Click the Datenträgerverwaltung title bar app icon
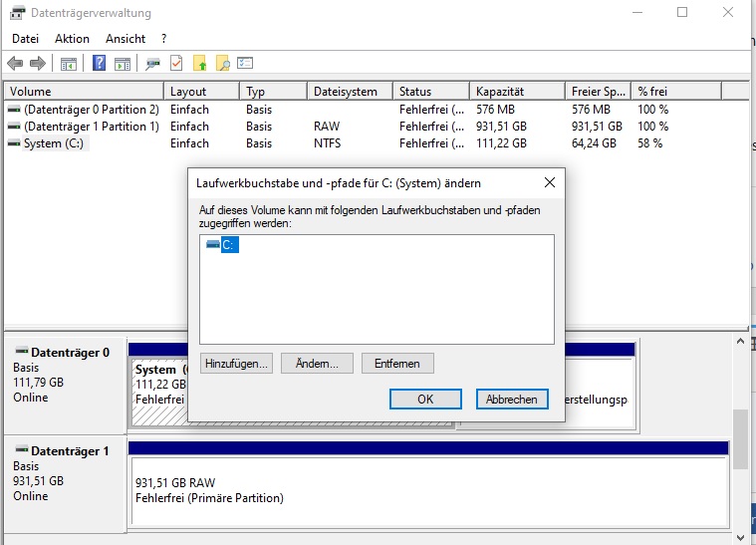The image size is (756, 545). tap(18, 13)
